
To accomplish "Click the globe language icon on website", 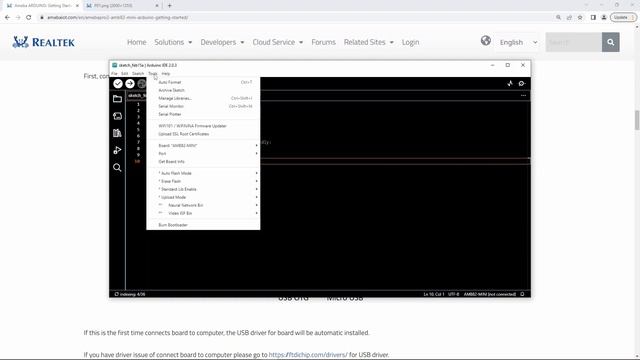I will 486,41.
